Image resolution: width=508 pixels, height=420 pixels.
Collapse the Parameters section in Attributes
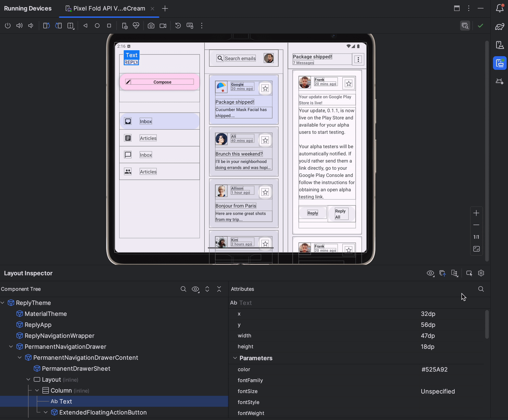[x=234, y=358]
